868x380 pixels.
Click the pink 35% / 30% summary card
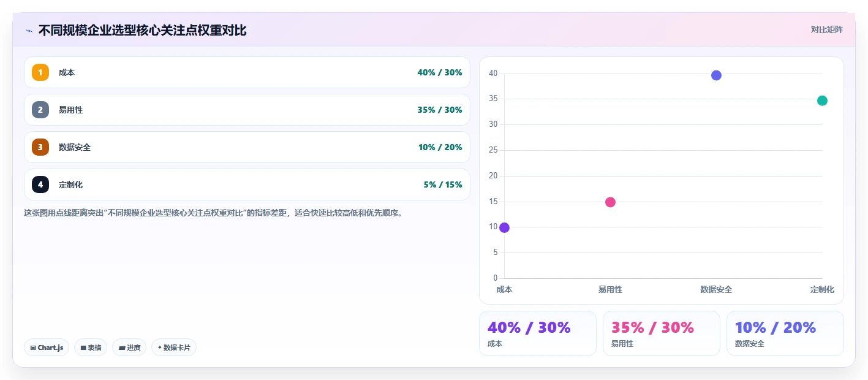(x=662, y=333)
